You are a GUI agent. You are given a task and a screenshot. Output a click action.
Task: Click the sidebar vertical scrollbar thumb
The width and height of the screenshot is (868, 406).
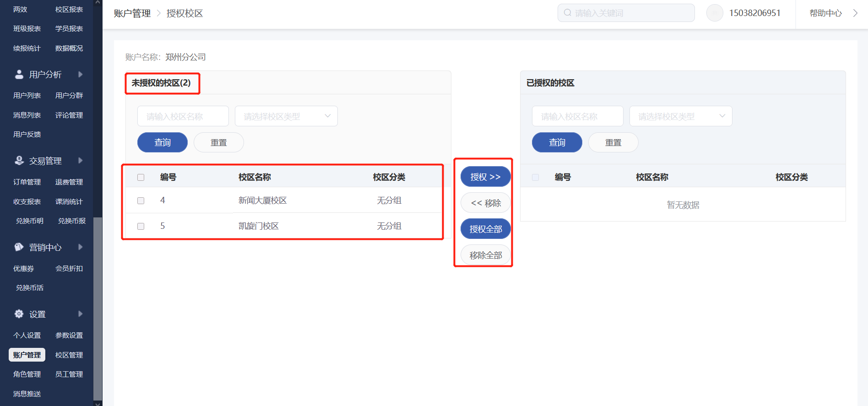98,309
